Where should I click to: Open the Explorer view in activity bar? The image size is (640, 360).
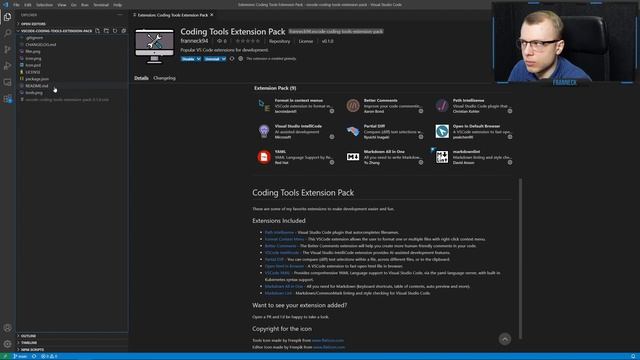pyautogui.click(x=7, y=17)
